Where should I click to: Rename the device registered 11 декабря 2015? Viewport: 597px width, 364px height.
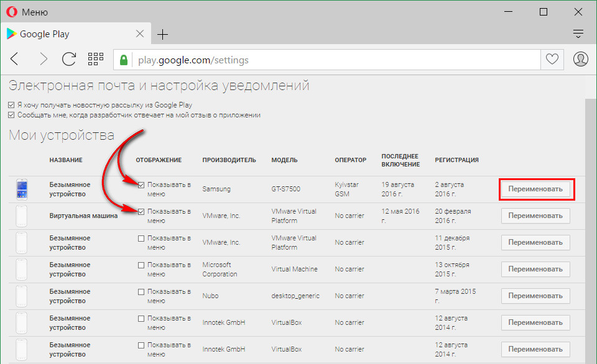pyautogui.click(x=535, y=242)
